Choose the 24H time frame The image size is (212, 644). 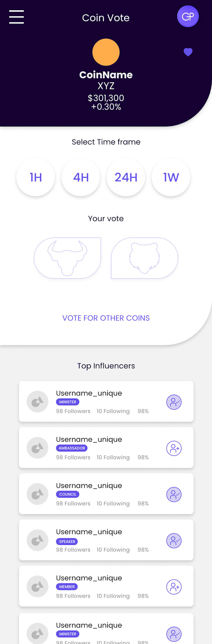[x=126, y=177]
